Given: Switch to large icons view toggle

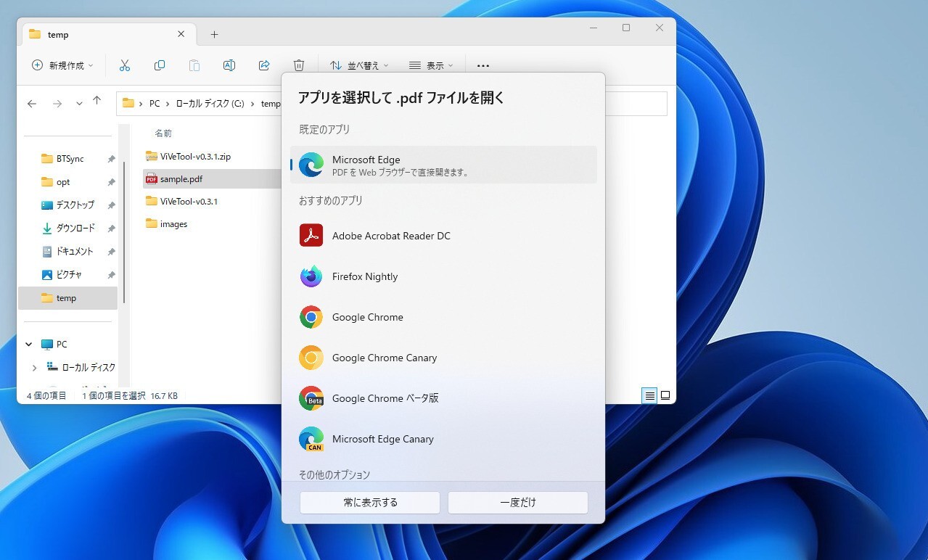Looking at the screenshot, I should pyautogui.click(x=665, y=395).
